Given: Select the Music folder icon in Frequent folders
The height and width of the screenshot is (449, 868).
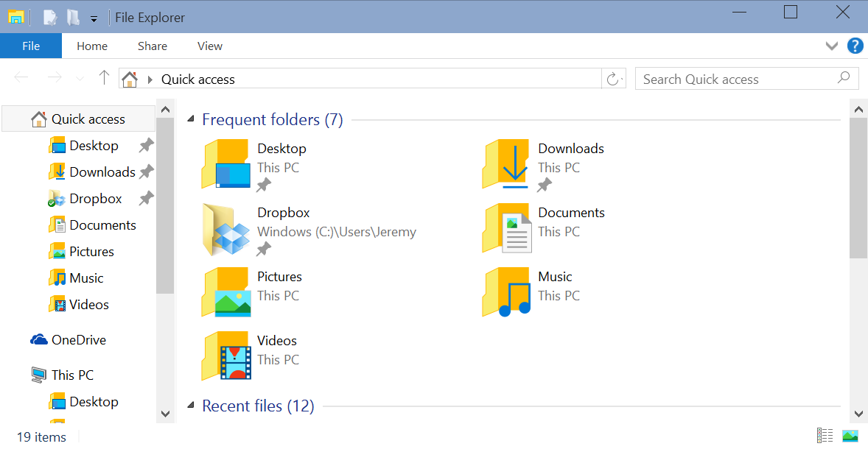Looking at the screenshot, I should coord(506,292).
